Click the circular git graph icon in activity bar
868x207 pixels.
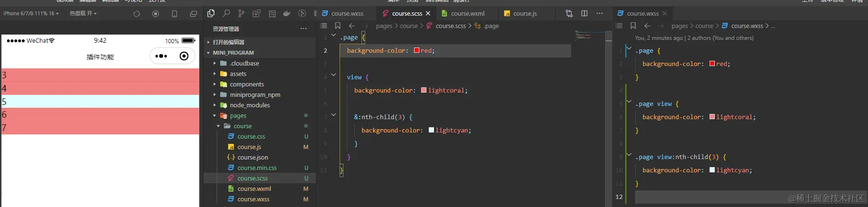coord(302,13)
